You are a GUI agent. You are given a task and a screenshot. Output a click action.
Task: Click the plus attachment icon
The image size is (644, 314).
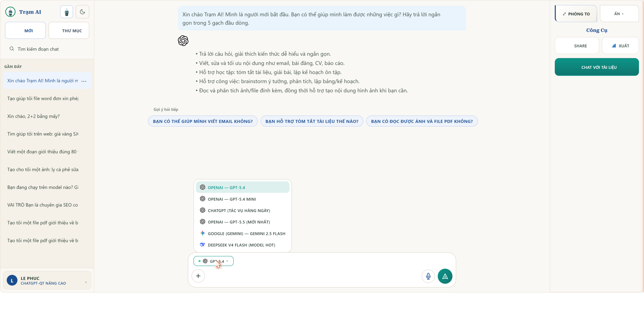[198, 276]
